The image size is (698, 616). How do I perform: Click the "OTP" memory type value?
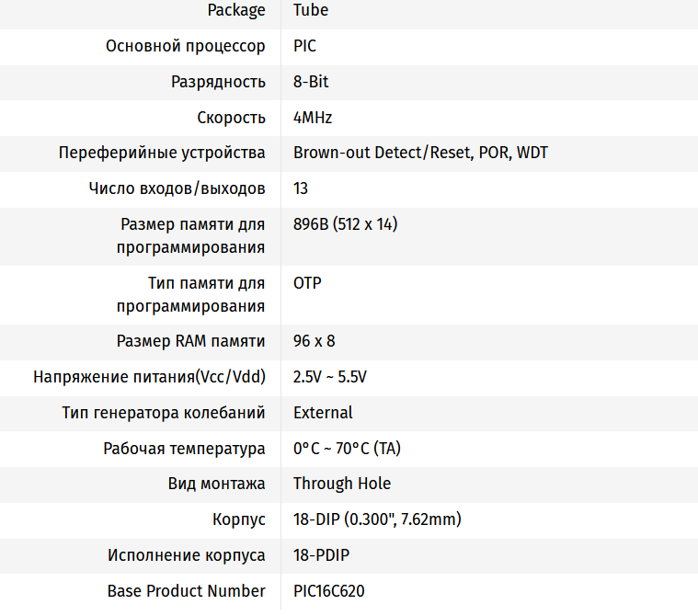(307, 283)
